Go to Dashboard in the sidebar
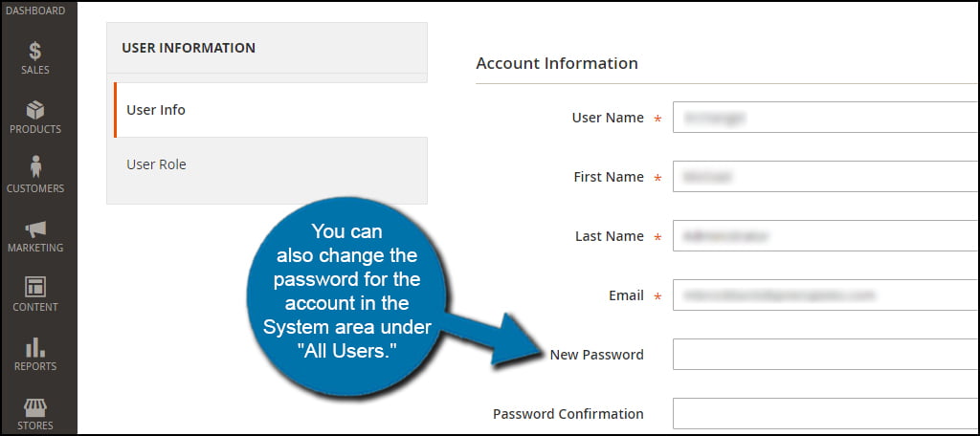Image resolution: width=980 pixels, height=436 pixels. pyautogui.click(x=35, y=11)
